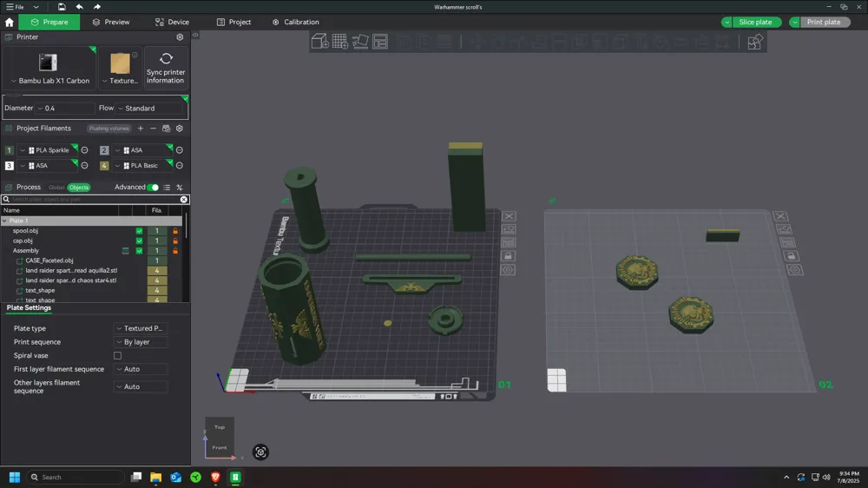Add a new plate from the toolbar
This screenshot has height=488, width=868.
coord(340,42)
